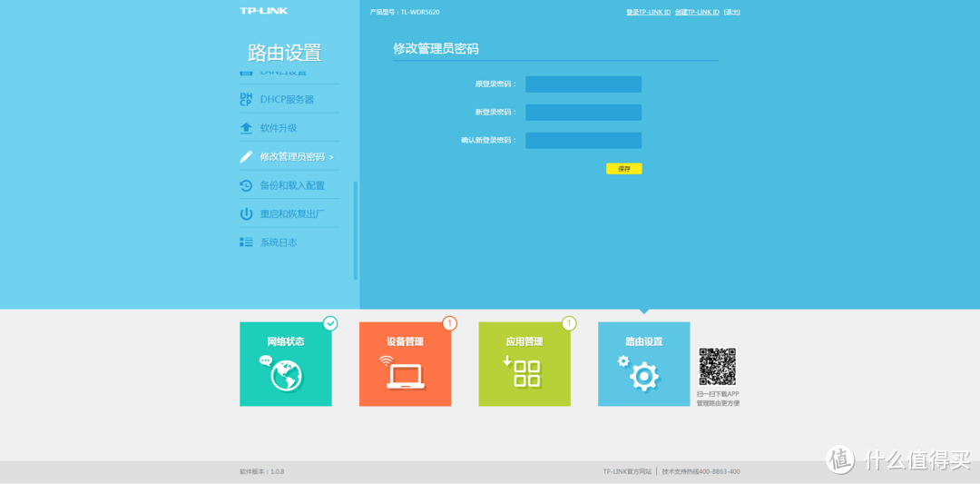The height and width of the screenshot is (484, 980).
Task: Click the pencil icon for admin password
Action: point(246,157)
